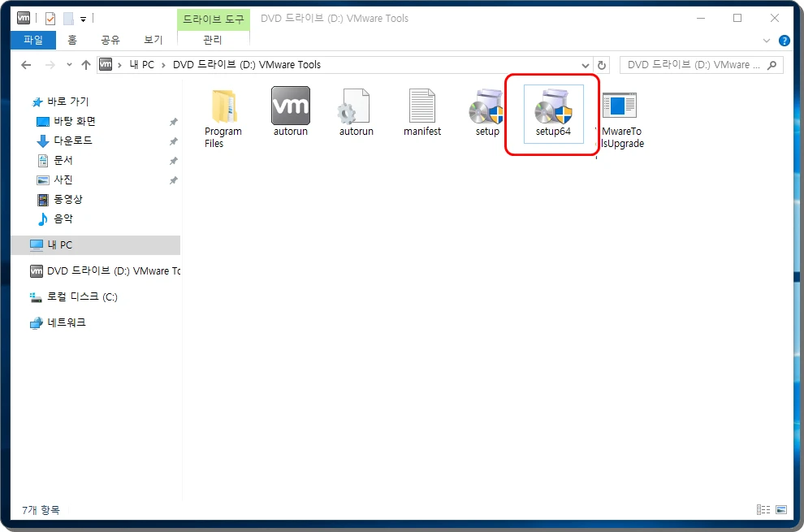
Task: Open 로컬 디스크 (C:) in navigation pane
Action: coord(73,296)
